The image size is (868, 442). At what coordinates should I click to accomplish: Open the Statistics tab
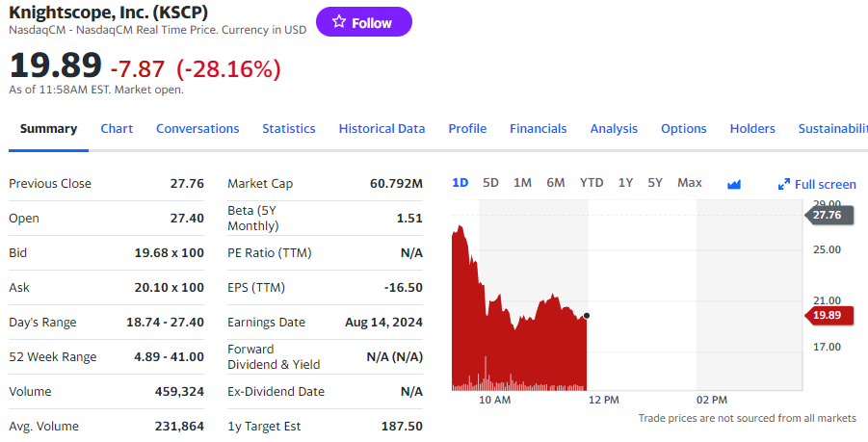[289, 128]
